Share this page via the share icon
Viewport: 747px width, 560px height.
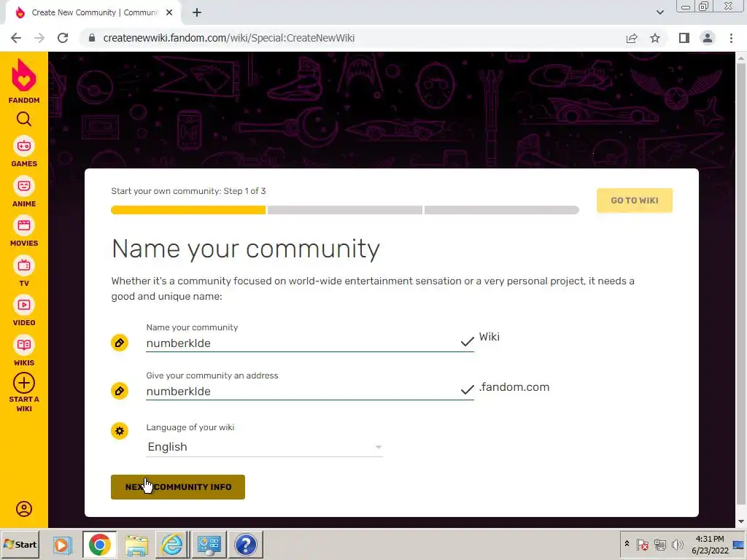point(632,38)
